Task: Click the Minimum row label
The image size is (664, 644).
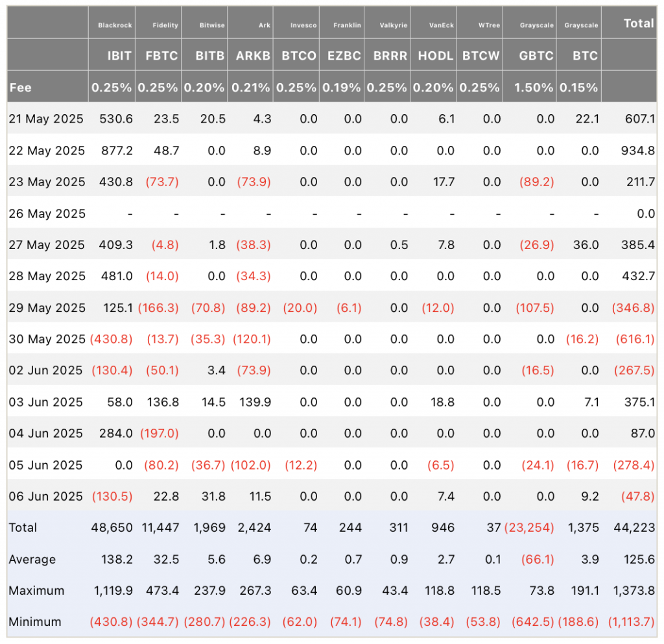Action: pos(35,622)
